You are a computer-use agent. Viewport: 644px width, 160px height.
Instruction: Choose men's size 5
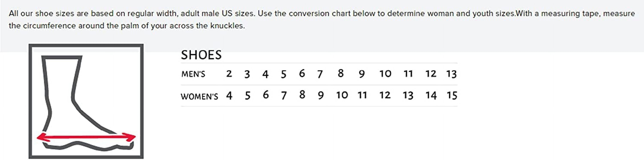(283, 74)
